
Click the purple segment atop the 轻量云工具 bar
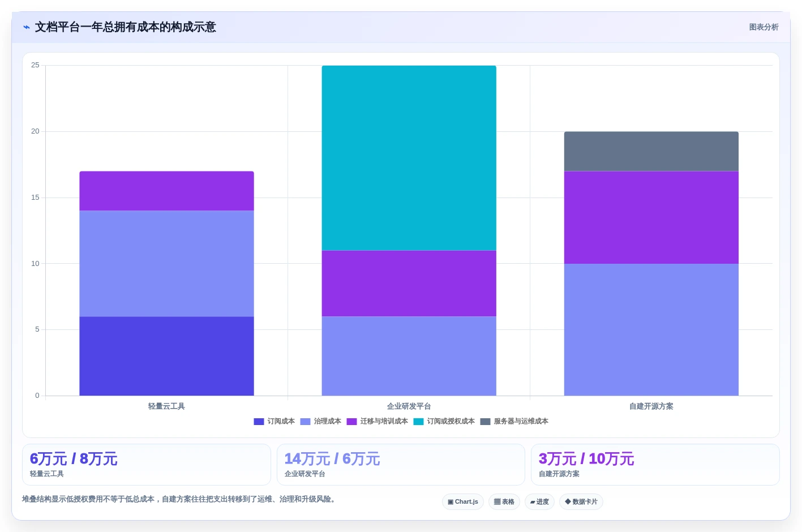[166, 191]
